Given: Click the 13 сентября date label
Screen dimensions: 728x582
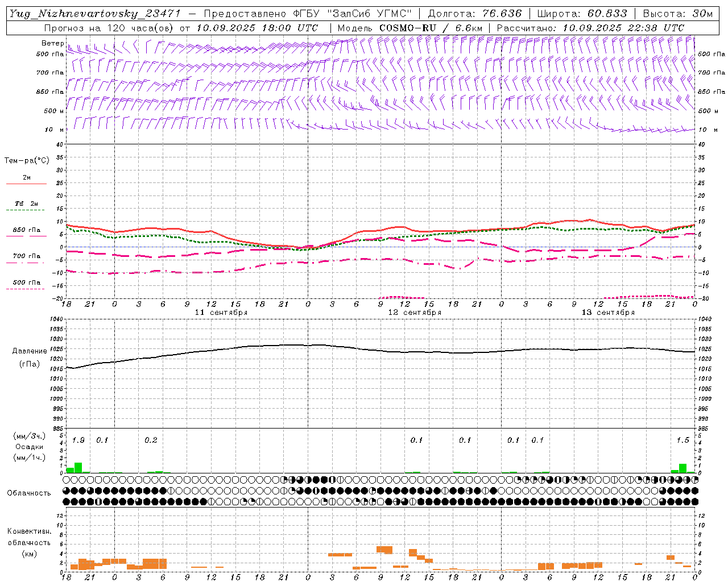Looking at the screenshot, I should point(608,313).
